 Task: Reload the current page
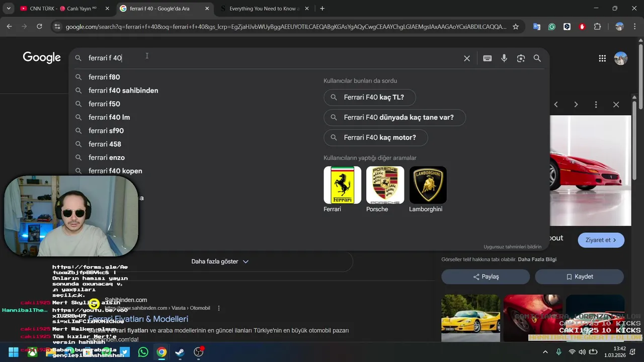click(x=39, y=27)
